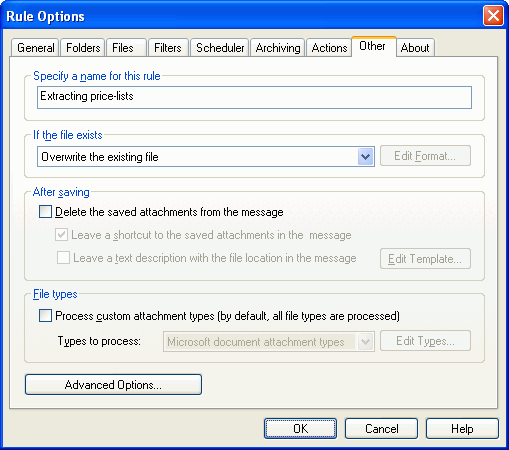Open Advanced Options dialog
Screen dimensions: 509x450
113,385
